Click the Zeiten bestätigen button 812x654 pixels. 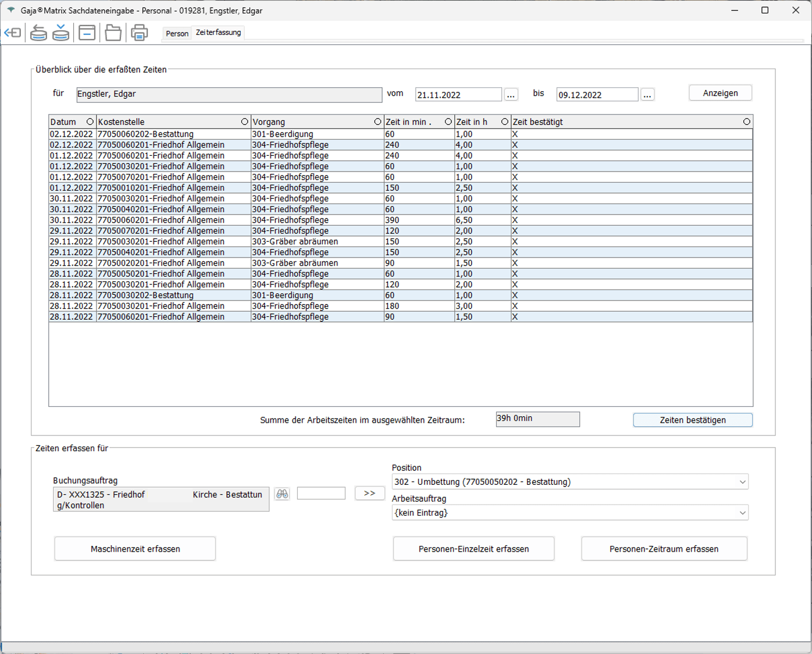click(692, 420)
